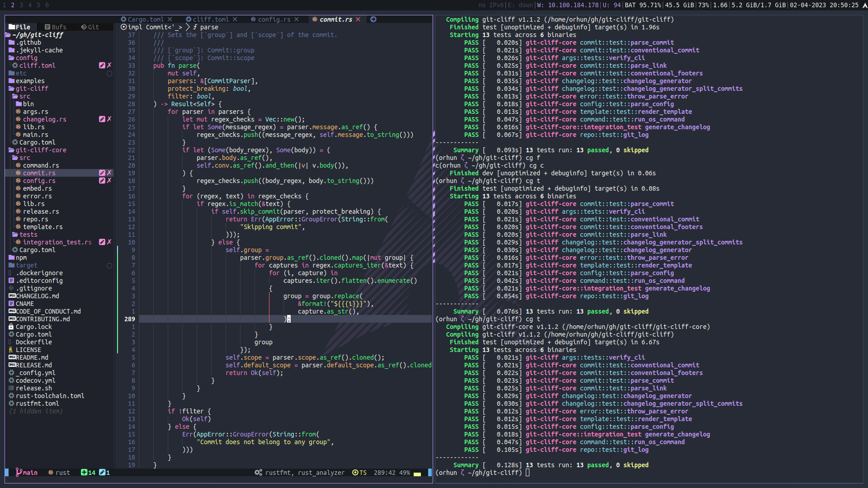
Task: Close the commit.rs buffer tab
Action: (358, 19)
